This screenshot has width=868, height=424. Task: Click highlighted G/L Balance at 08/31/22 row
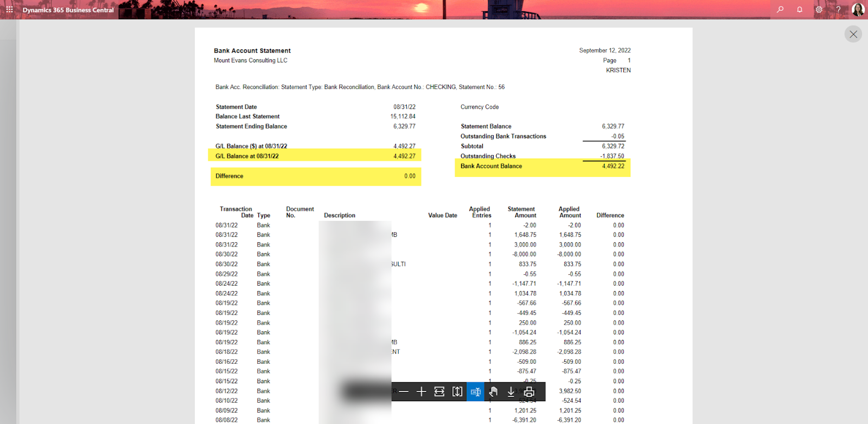[x=315, y=156]
